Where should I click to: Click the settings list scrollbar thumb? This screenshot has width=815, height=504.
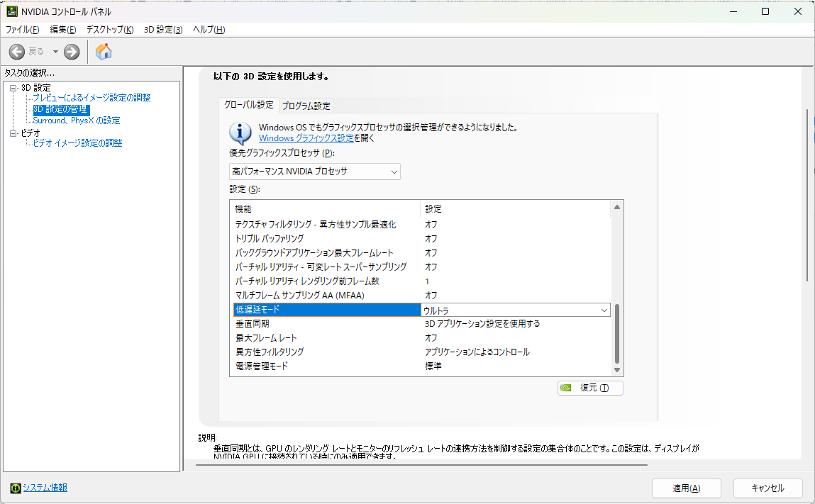point(617,334)
